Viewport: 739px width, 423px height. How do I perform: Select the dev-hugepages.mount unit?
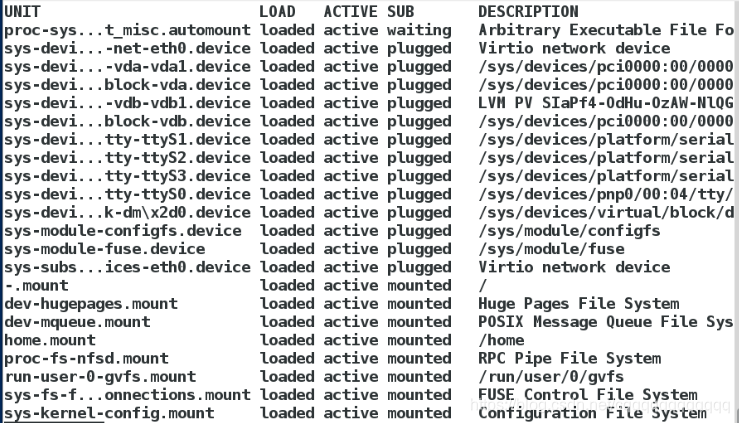[x=91, y=304]
